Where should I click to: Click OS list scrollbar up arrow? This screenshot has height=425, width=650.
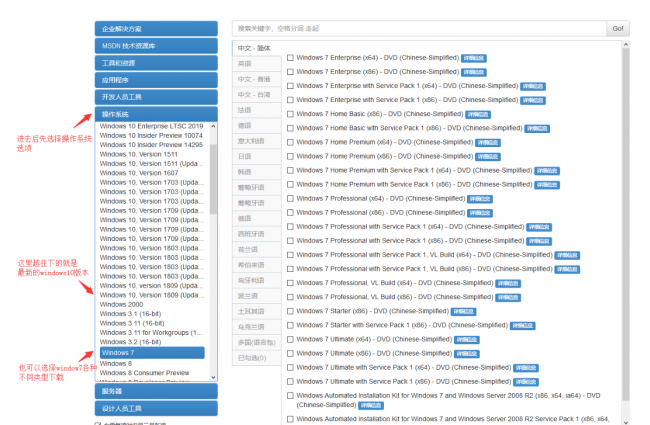213,126
